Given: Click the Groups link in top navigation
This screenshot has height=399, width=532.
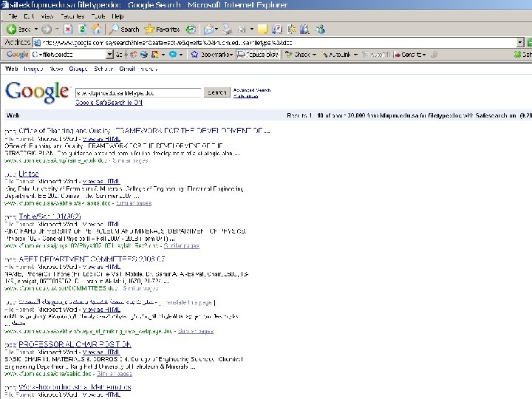Looking at the screenshot, I should (x=78, y=69).
